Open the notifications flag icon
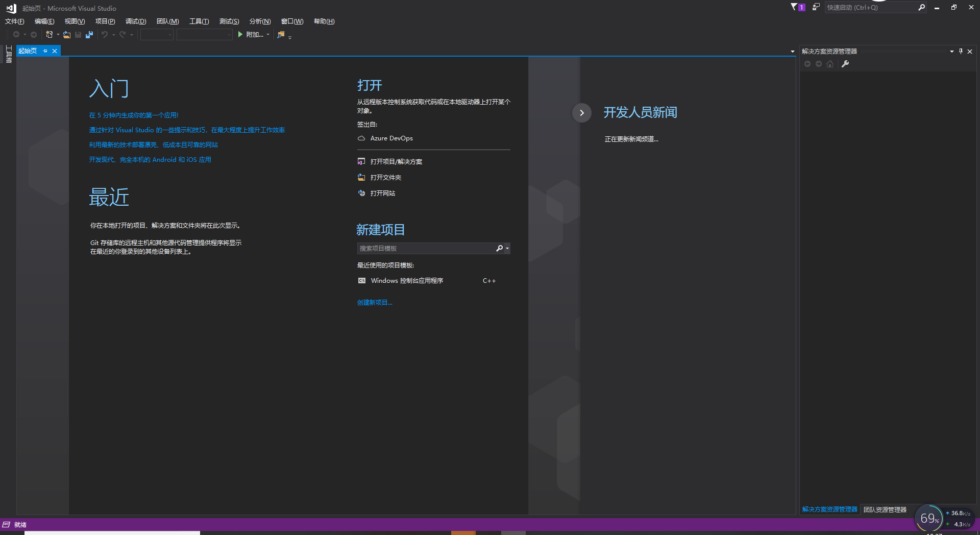Viewport: 980px width, 535px height. pyautogui.click(x=798, y=7)
